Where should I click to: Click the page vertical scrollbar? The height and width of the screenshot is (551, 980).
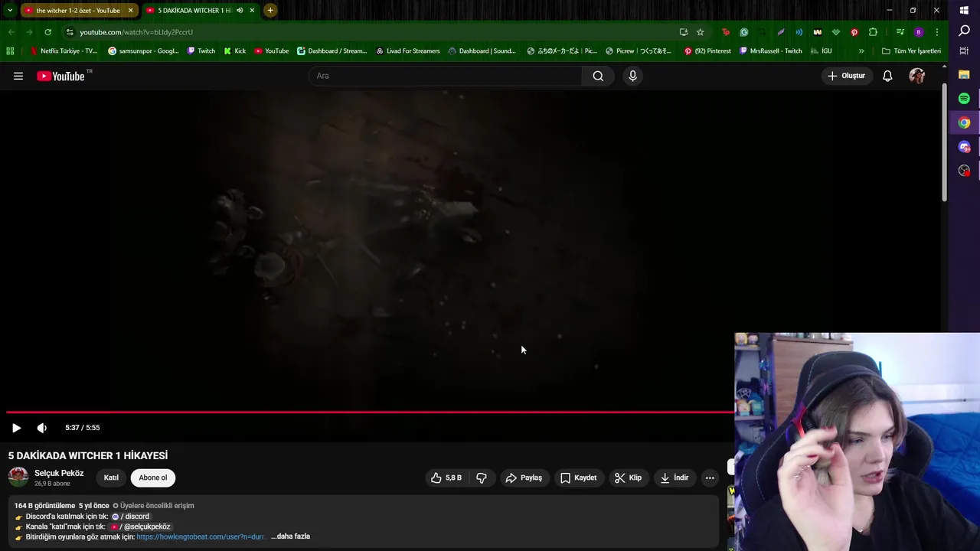944,142
